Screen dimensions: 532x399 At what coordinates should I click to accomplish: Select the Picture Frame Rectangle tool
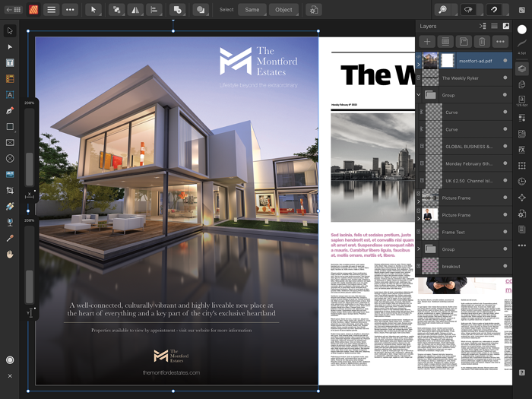pyautogui.click(x=10, y=143)
